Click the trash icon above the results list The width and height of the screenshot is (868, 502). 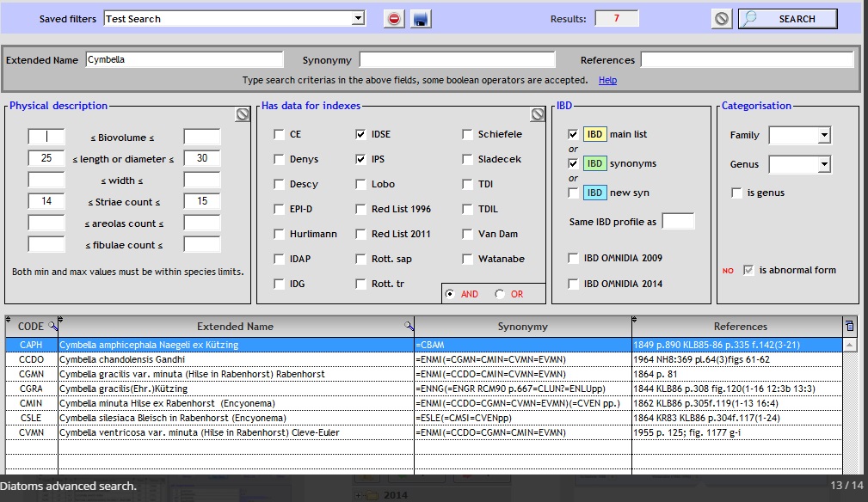click(850, 326)
